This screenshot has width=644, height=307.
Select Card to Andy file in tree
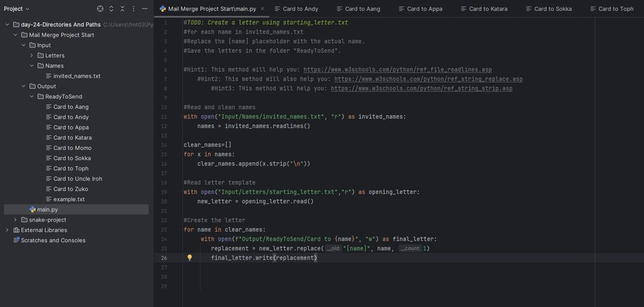point(71,117)
